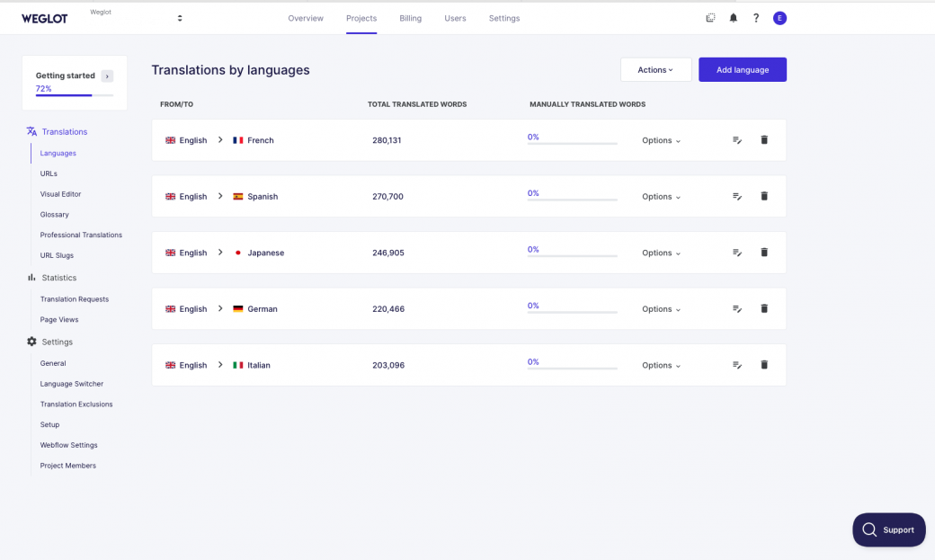This screenshot has width=935, height=560.
Task: Select Languages in the sidebar
Action: (x=58, y=154)
